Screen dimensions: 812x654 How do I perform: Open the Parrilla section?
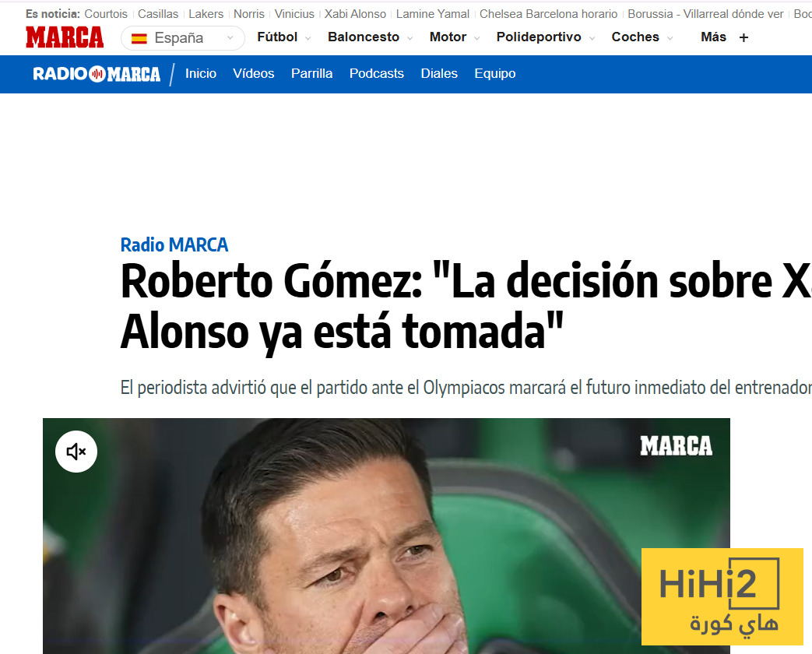[311, 73]
